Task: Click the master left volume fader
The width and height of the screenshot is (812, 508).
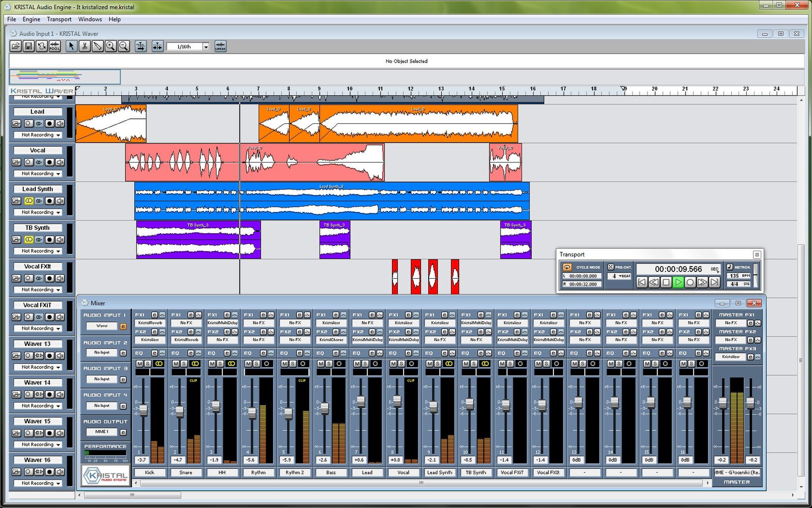Action: 723,403
